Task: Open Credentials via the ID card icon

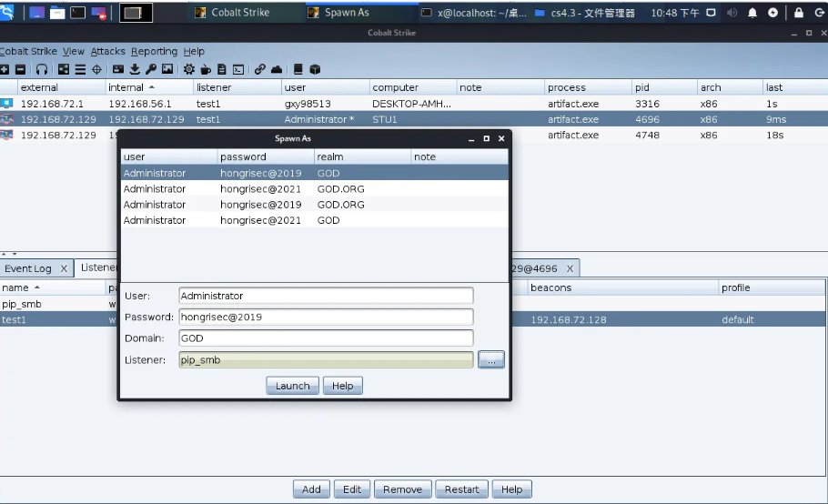Action: pyautogui.click(x=118, y=69)
